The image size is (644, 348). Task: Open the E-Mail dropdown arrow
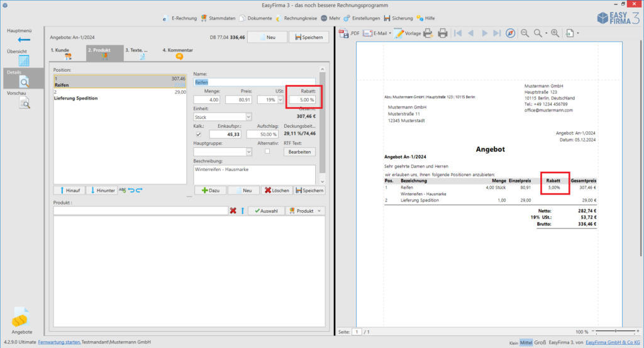point(390,33)
